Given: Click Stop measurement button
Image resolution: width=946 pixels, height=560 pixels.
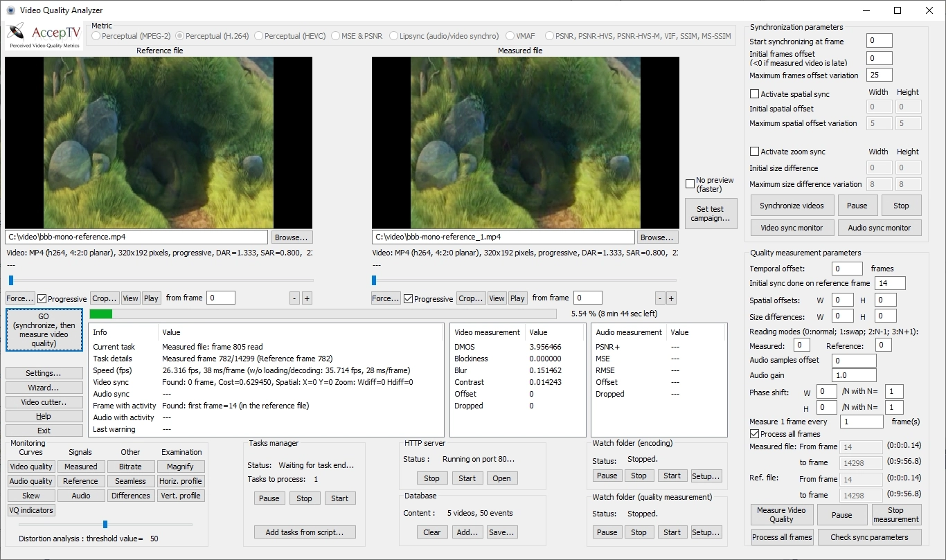Looking at the screenshot, I should [x=895, y=515].
